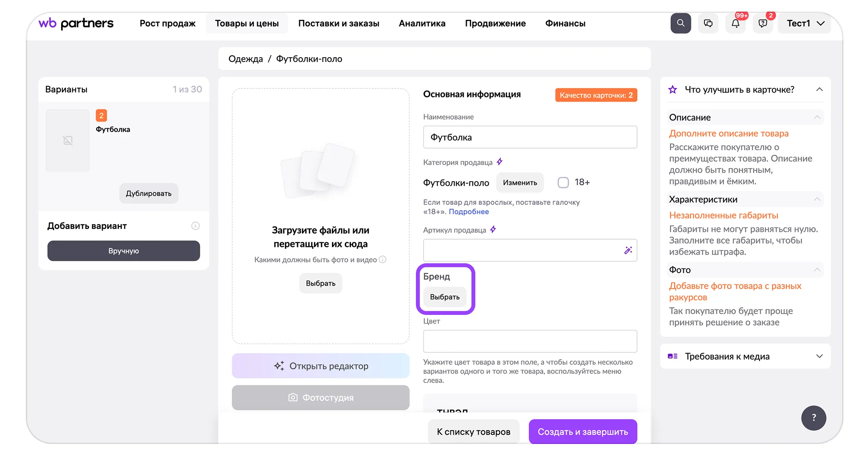The width and height of the screenshot is (868, 453).
Task: Click the search magnifier icon
Action: (680, 23)
